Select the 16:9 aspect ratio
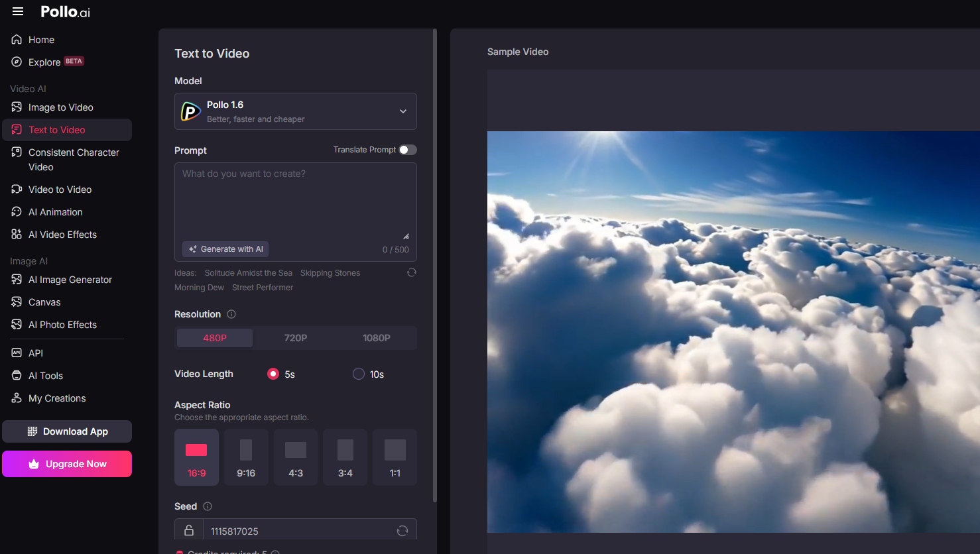The width and height of the screenshot is (980, 554). [x=196, y=457]
